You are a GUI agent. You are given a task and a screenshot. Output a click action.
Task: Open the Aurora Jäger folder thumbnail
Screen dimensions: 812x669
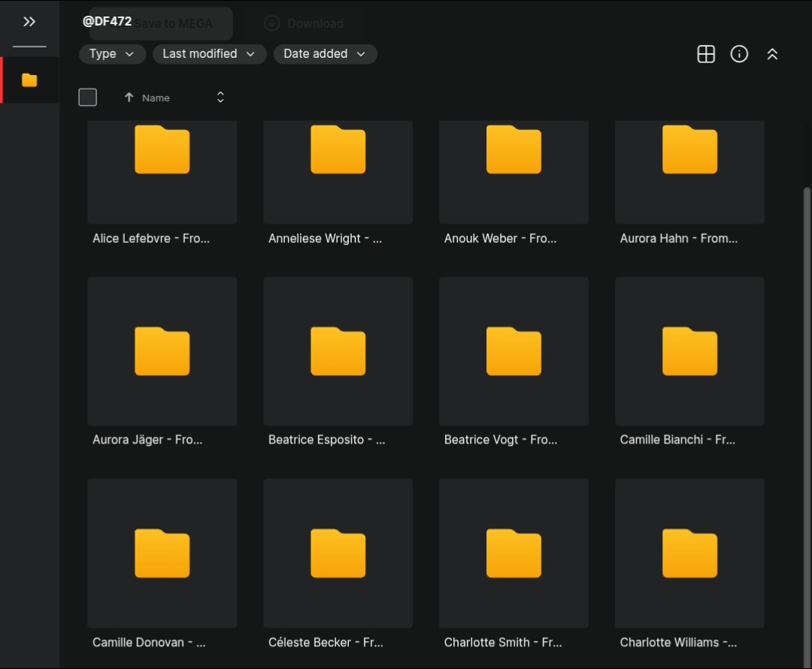[x=162, y=351]
